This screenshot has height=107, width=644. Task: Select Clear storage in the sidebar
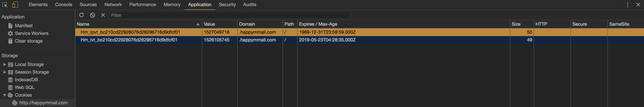coord(28,41)
